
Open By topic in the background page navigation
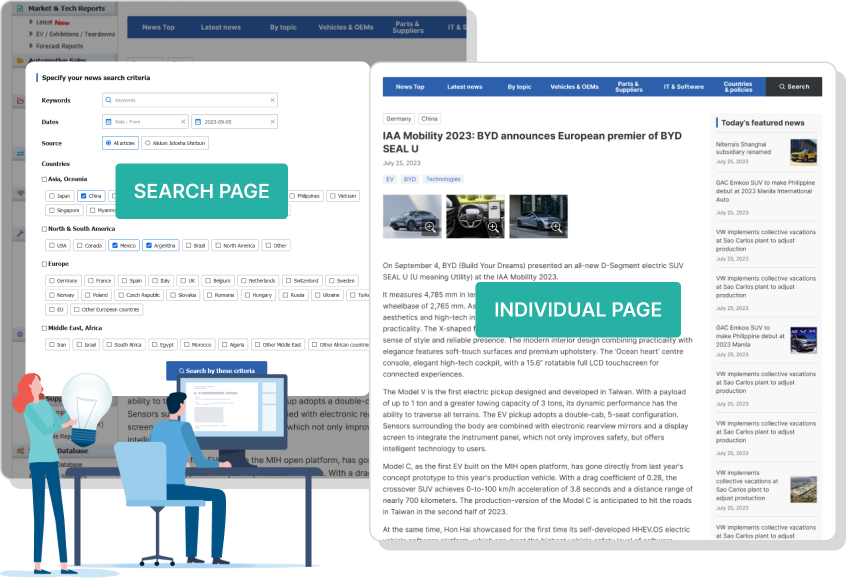pyautogui.click(x=283, y=28)
